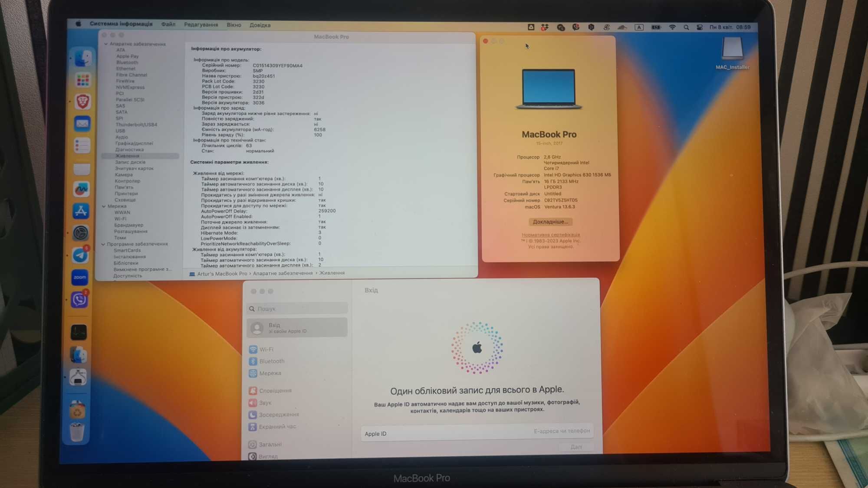Open the Нормативна сертифікація link
This screenshot has height=488, width=868.
coord(551,235)
